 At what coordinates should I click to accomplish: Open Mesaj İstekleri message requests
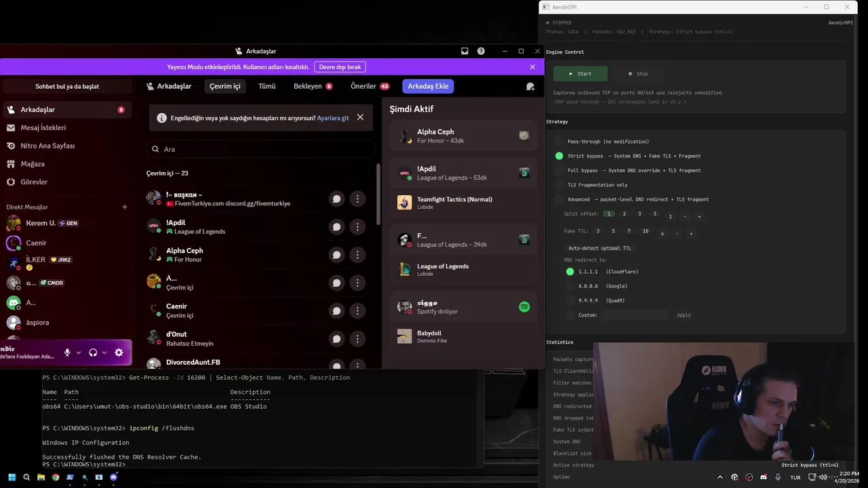point(66,127)
